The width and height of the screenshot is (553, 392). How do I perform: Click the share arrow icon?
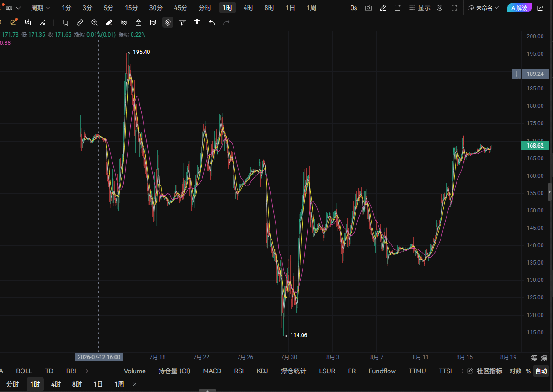pos(541,8)
